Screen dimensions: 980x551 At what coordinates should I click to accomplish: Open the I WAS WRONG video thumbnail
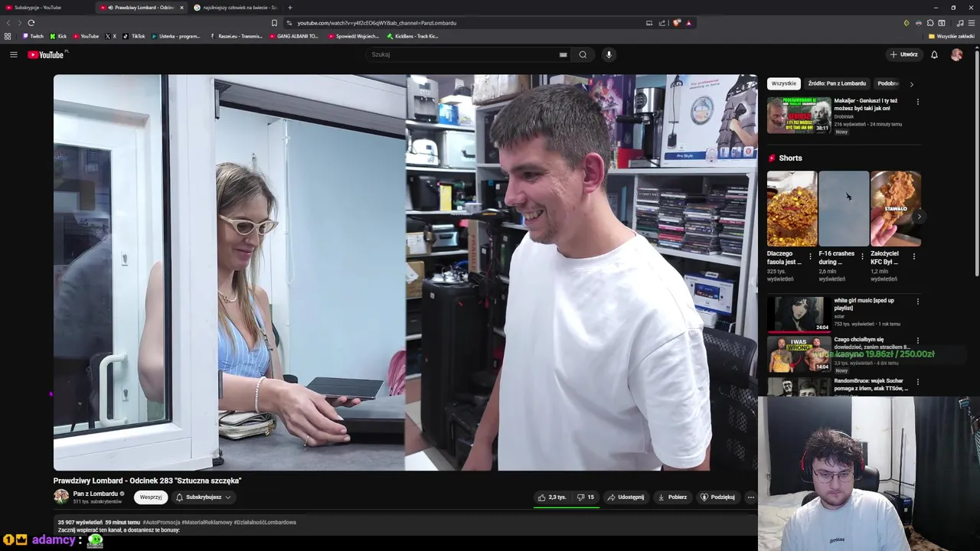[799, 354]
